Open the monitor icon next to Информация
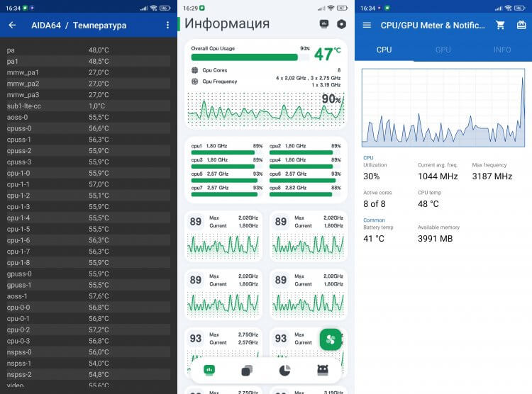The height and width of the screenshot is (394, 532). (x=324, y=23)
